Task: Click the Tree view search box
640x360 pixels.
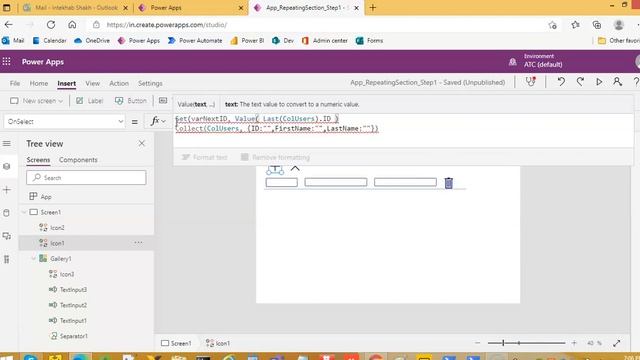Action: click(x=86, y=178)
